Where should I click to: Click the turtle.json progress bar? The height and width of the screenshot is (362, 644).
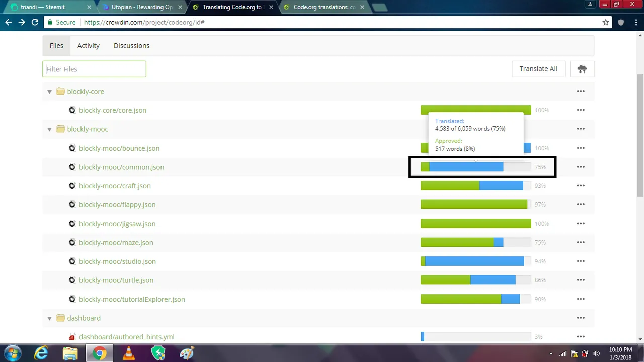click(x=475, y=280)
